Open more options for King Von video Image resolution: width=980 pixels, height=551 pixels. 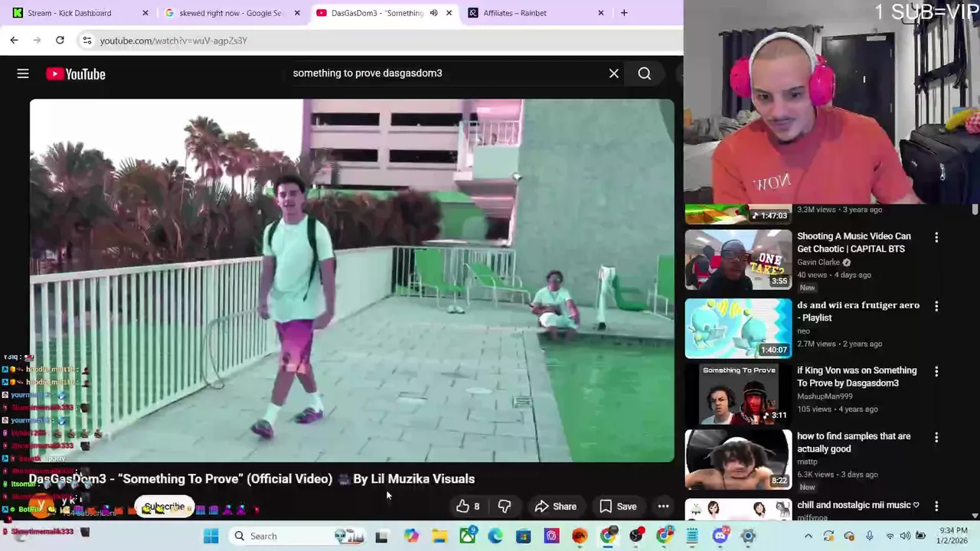tap(936, 372)
